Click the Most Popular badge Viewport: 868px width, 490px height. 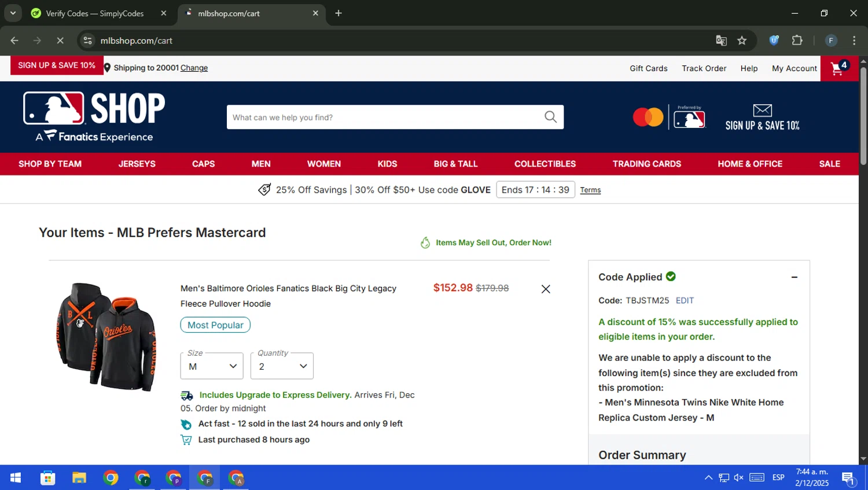[x=215, y=325]
